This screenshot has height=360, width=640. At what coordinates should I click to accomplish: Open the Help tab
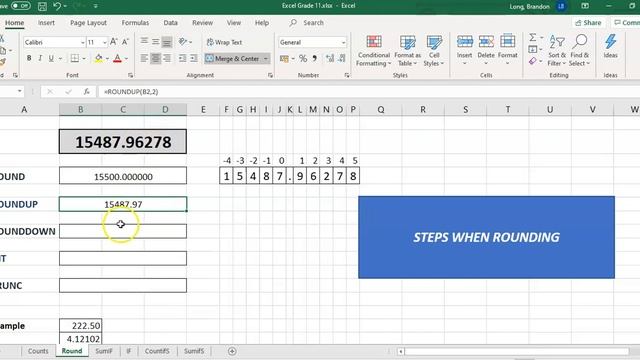click(262, 23)
